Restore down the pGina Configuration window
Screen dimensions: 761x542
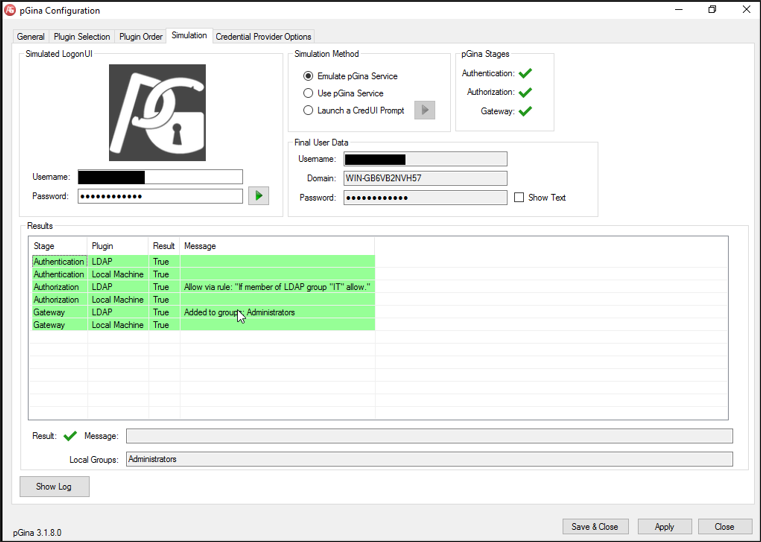pyautogui.click(x=712, y=10)
